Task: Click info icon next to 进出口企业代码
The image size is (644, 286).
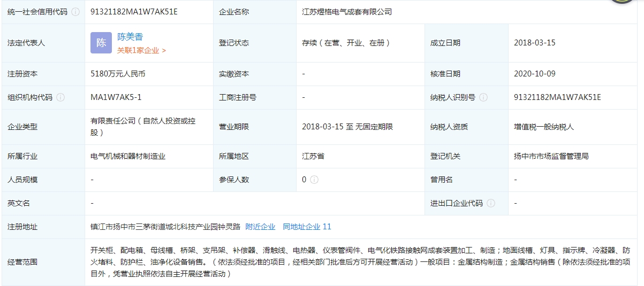Action: coord(491,203)
